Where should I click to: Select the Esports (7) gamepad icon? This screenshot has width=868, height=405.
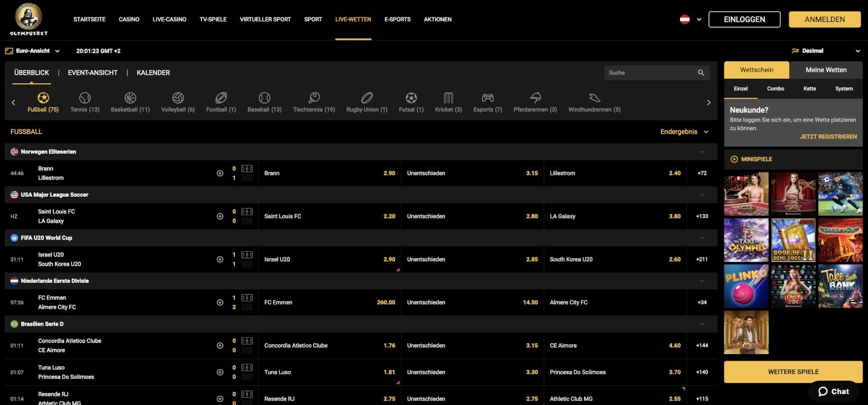pos(488,98)
